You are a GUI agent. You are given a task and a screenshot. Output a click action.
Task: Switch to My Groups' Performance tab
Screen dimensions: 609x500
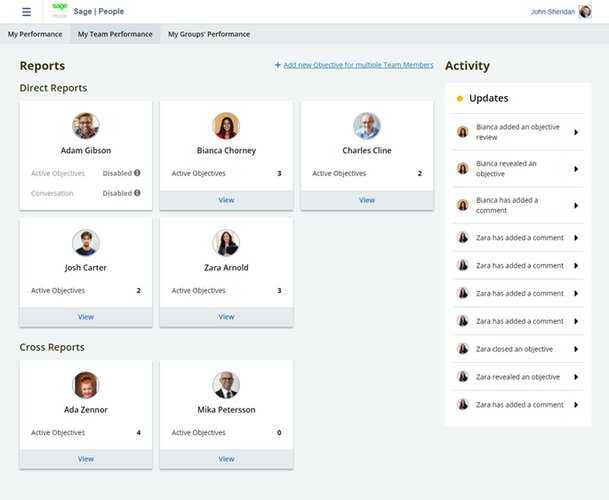click(x=209, y=34)
